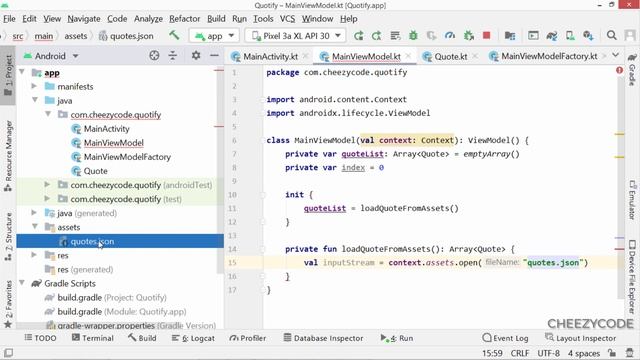This screenshot has width=640, height=360.
Task: Open the Gradle tool window on right edge
Action: coord(632,69)
